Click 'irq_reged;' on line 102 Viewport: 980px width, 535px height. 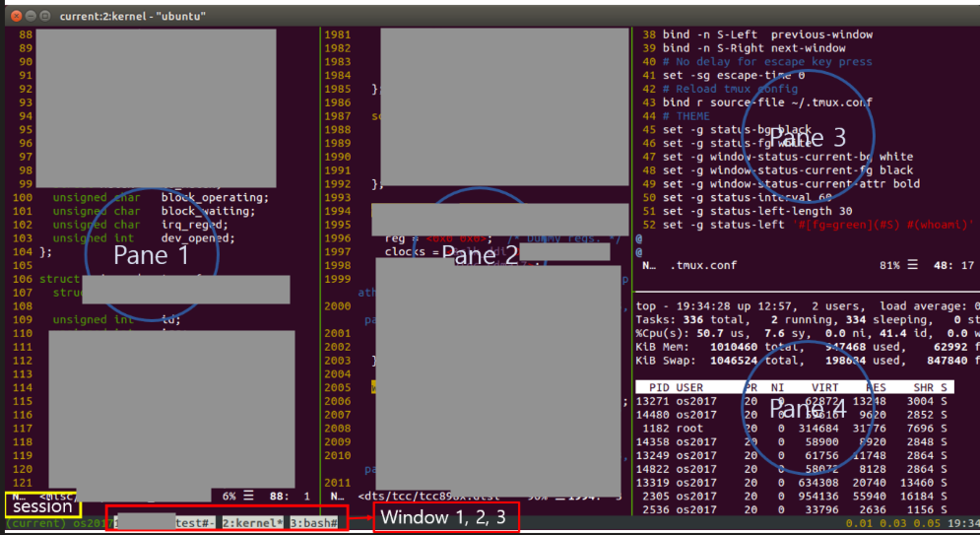pyautogui.click(x=195, y=225)
